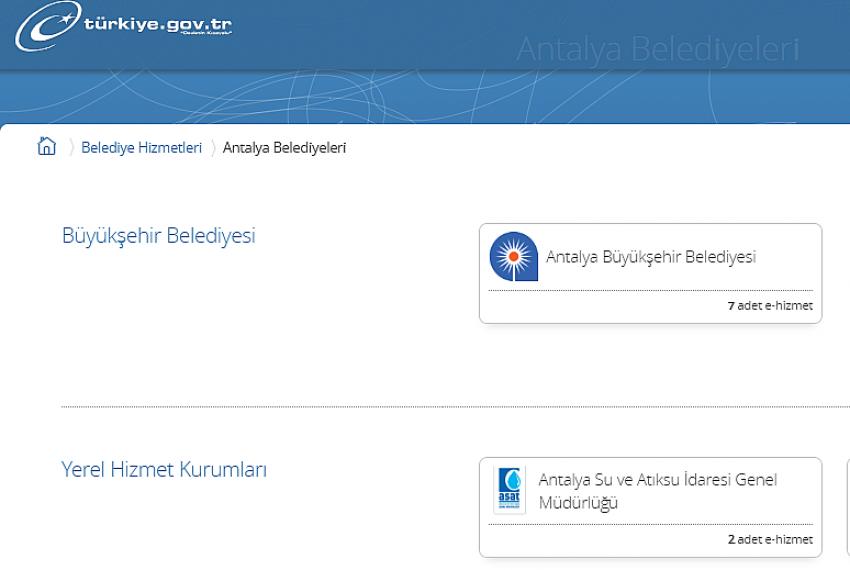Click the Antalya Büyükşehir Belediyesi sun logo
Screen dimensions: 850x570
coord(513,257)
